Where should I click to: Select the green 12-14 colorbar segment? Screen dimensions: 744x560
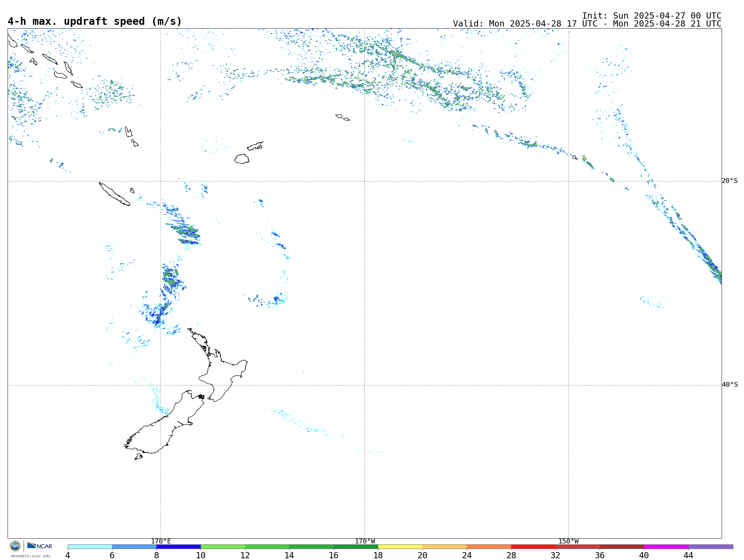point(267,547)
